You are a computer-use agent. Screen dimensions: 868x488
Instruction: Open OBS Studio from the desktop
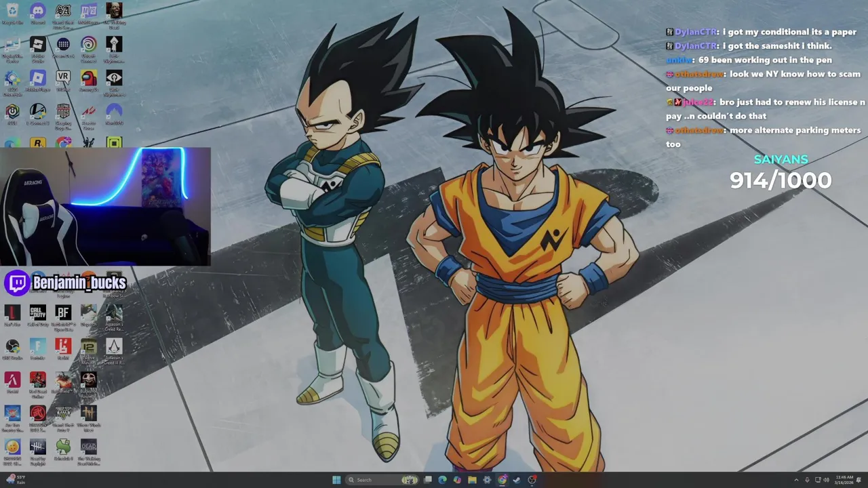tap(12, 349)
